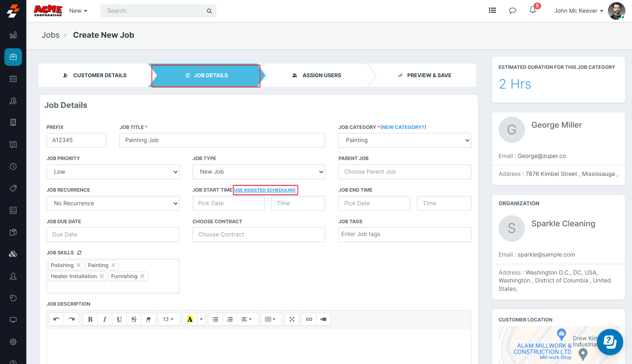Click the notification bell icon
This screenshot has width=632, height=364.
(x=532, y=11)
